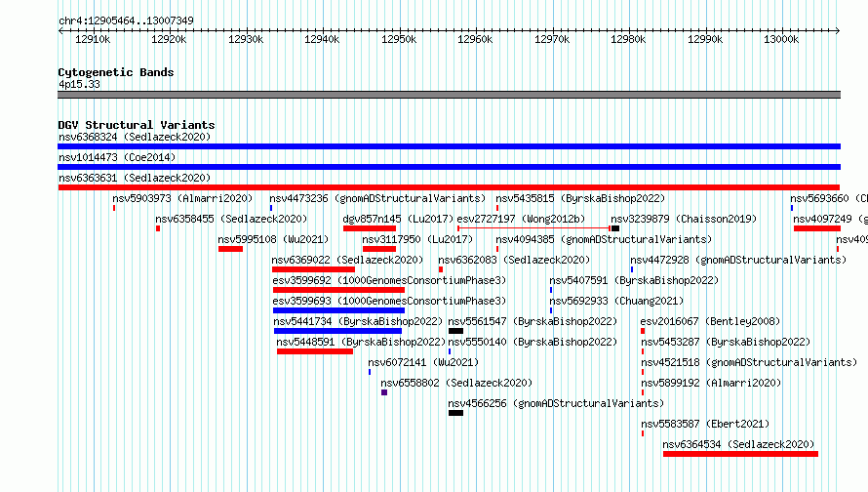The image size is (868, 492).
Task: Click the Cytogenetic Bands track title
Action: point(116,72)
